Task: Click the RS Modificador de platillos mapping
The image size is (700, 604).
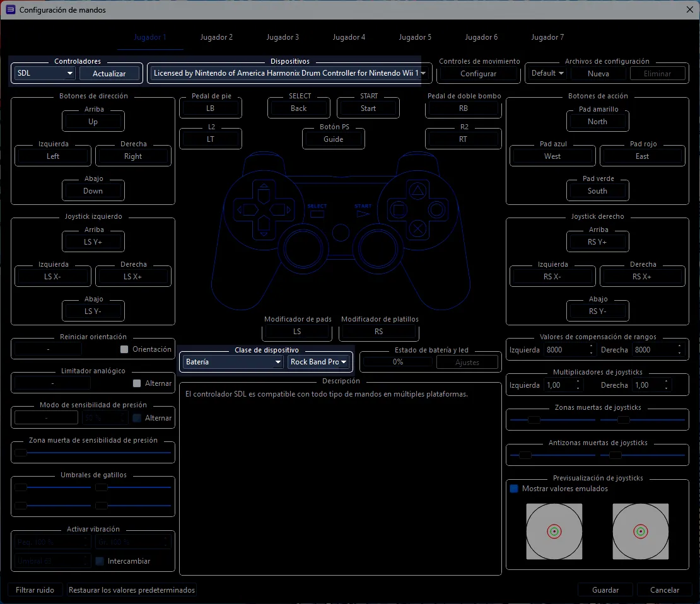Action: point(378,331)
